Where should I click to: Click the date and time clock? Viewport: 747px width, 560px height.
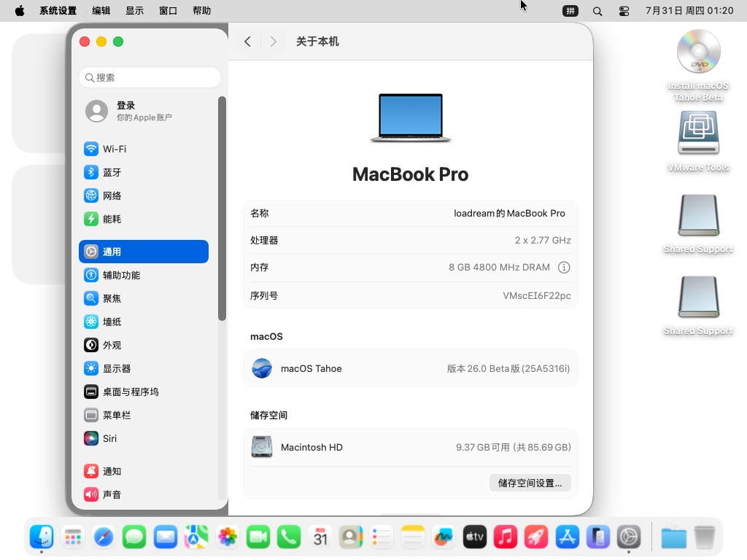point(689,10)
